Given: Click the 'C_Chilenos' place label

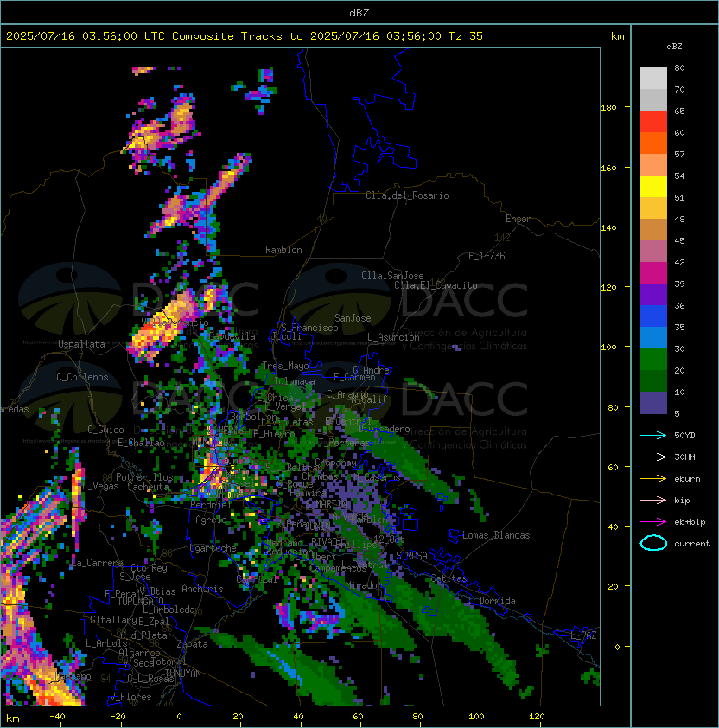Looking at the screenshot, I should (82, 377).
